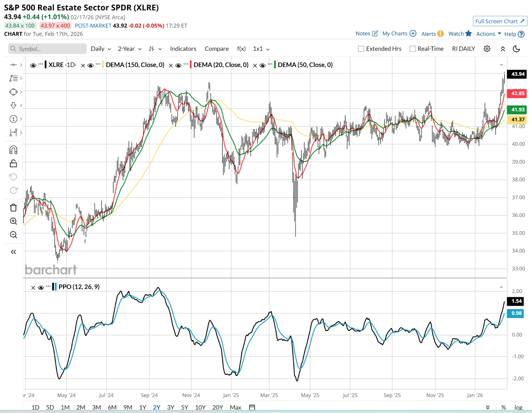Open the Daily frequency dropdown
This screenshot has height=413, width=532.
[x=101, y=49]
